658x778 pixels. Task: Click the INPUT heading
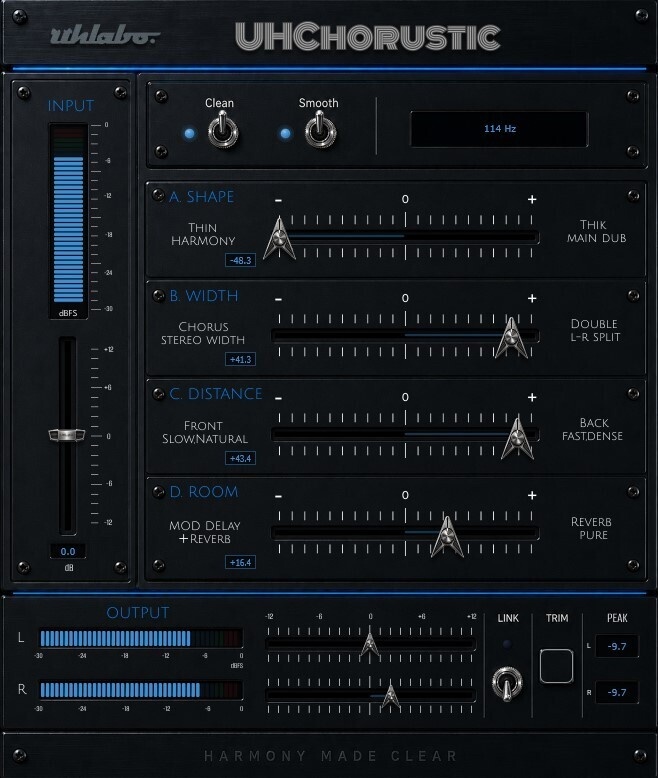pyautogui.click(x=70, y=106)
